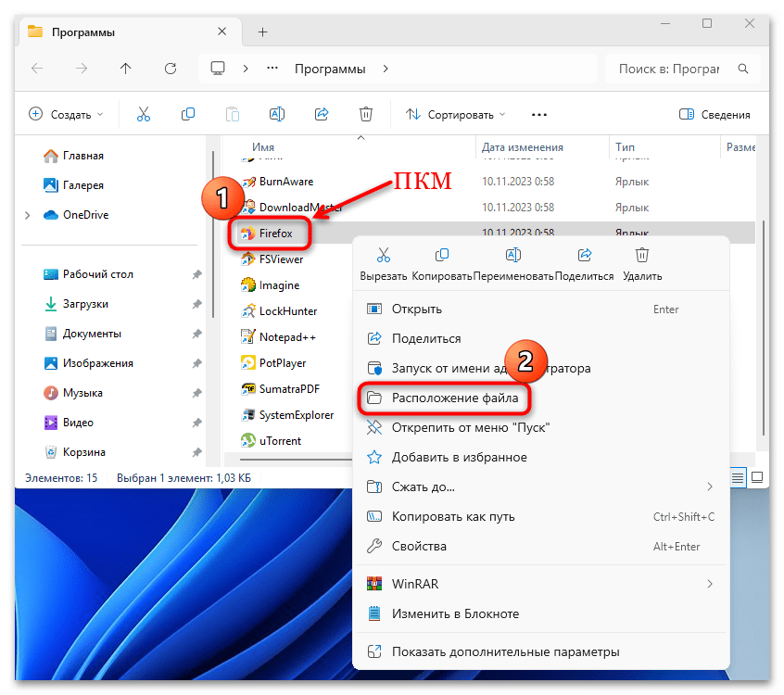Click the Copy icon in the toolbar
The image size is (784, 695).
click(188, 115)
